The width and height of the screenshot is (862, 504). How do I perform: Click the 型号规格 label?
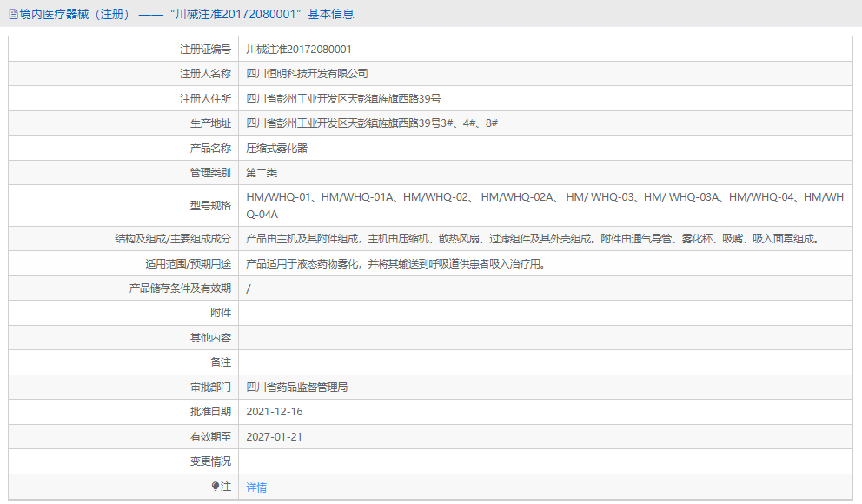(x=210, y=206)
